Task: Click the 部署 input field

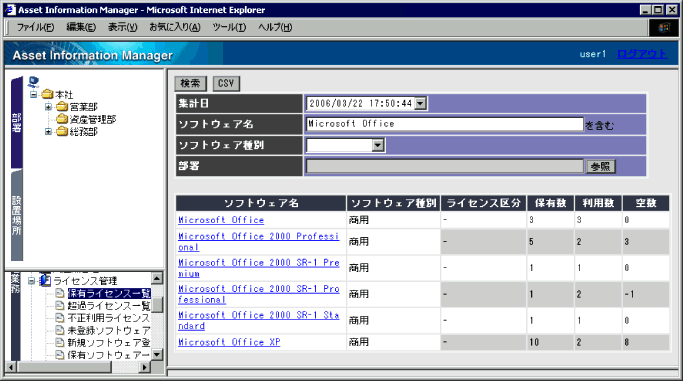Action: point(445,166)
